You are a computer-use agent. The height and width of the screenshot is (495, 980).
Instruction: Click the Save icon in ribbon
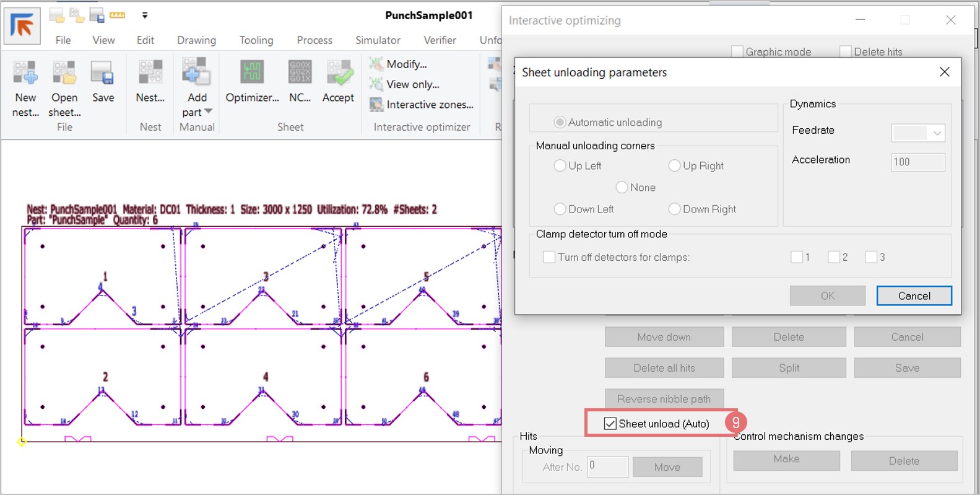(103, 73)
